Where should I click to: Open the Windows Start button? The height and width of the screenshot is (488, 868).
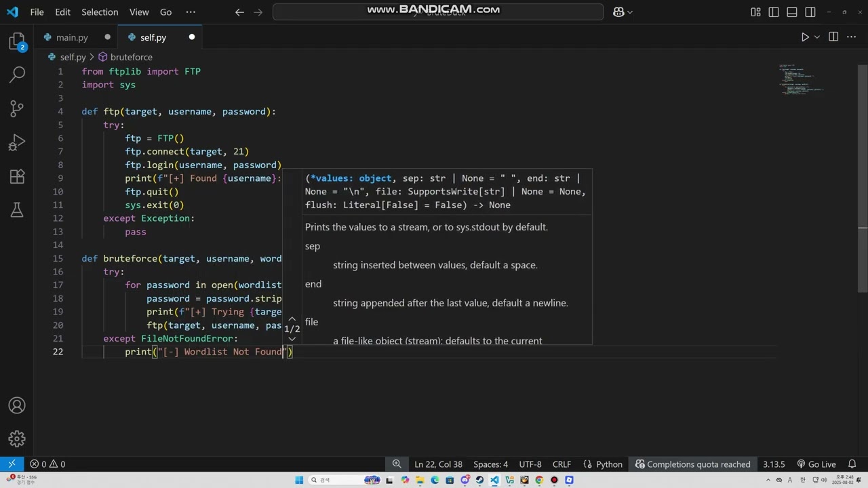pyautogui.click(x=299, y=480)
